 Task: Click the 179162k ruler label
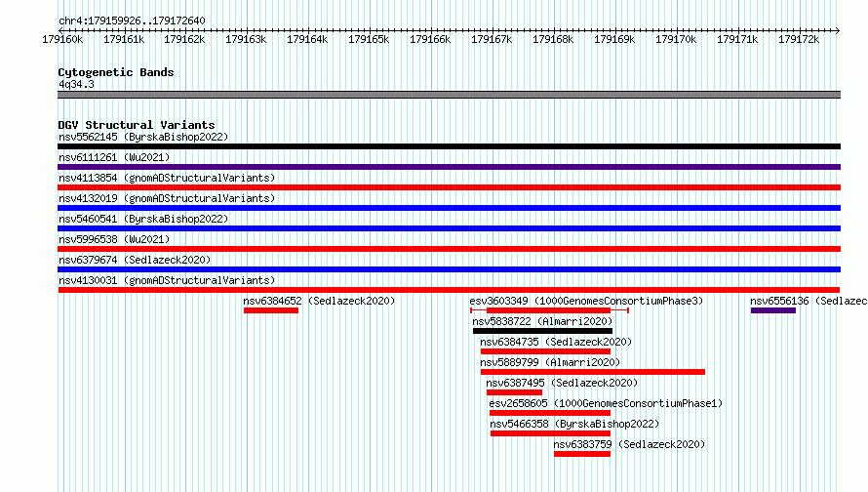pos(184,39)
